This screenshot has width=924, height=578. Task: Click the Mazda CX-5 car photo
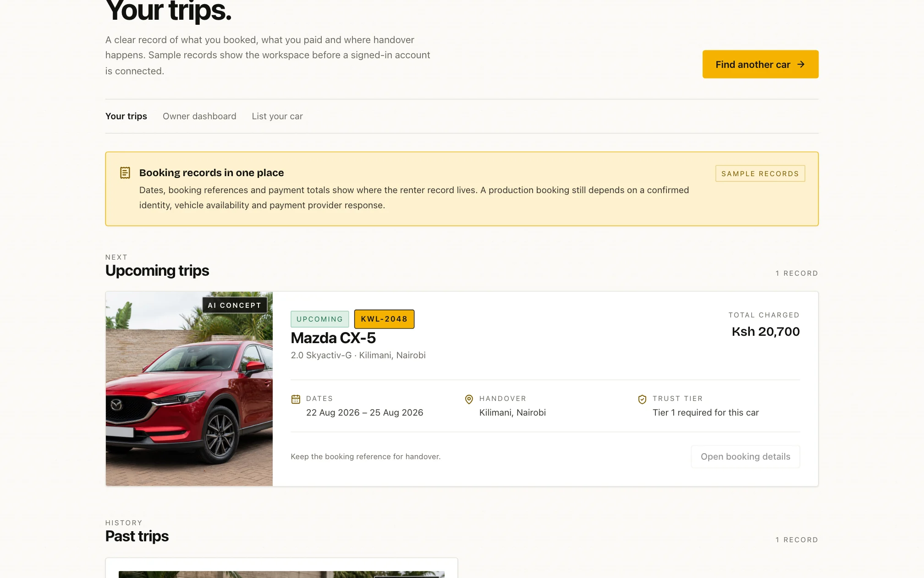click(x=189, y=389)
